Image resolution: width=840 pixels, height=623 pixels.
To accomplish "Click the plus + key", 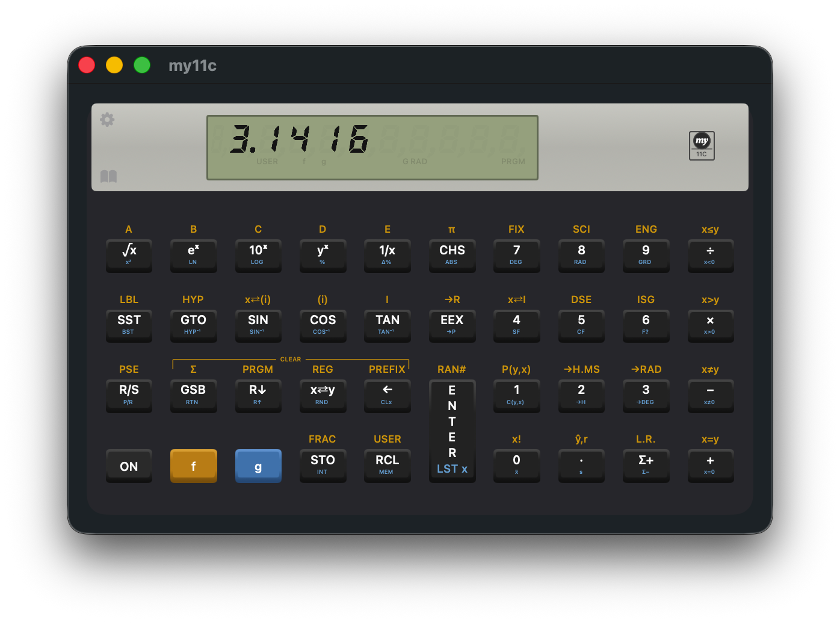I will [711, 465].
